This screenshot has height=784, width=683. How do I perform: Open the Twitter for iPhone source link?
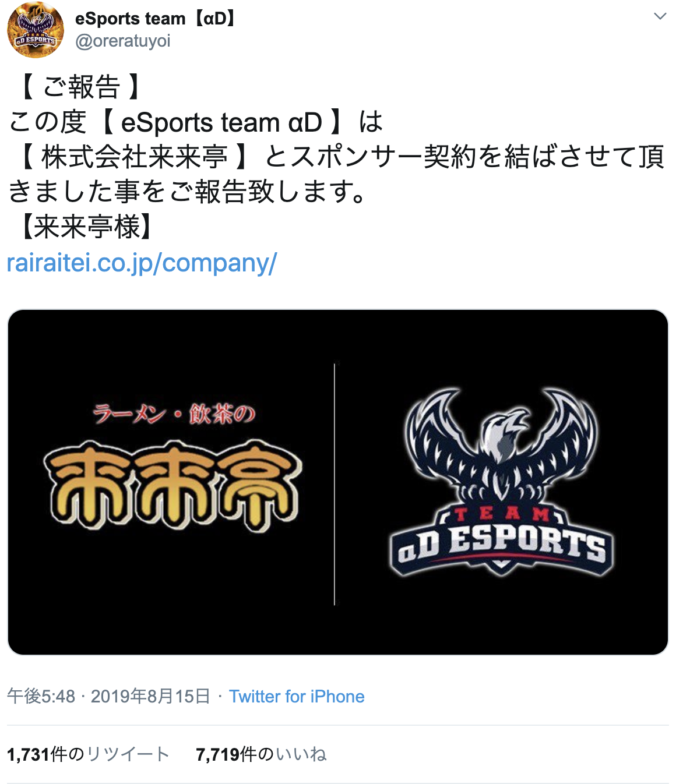(x=297, y=696)
